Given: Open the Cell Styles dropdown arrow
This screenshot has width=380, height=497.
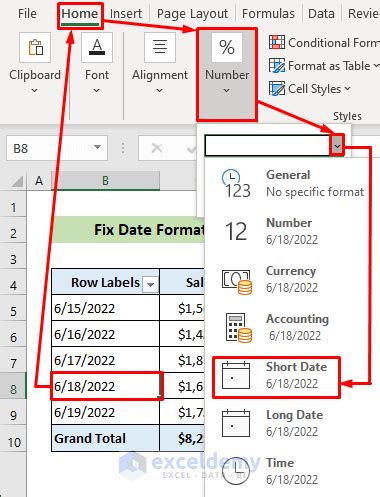Looking at the screenshot, I should 347,89.
